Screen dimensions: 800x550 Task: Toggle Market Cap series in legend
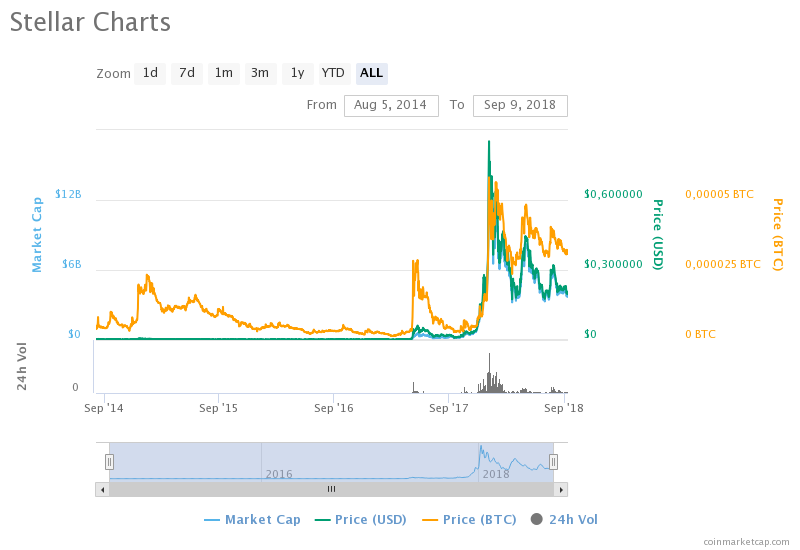coord(252,520)
